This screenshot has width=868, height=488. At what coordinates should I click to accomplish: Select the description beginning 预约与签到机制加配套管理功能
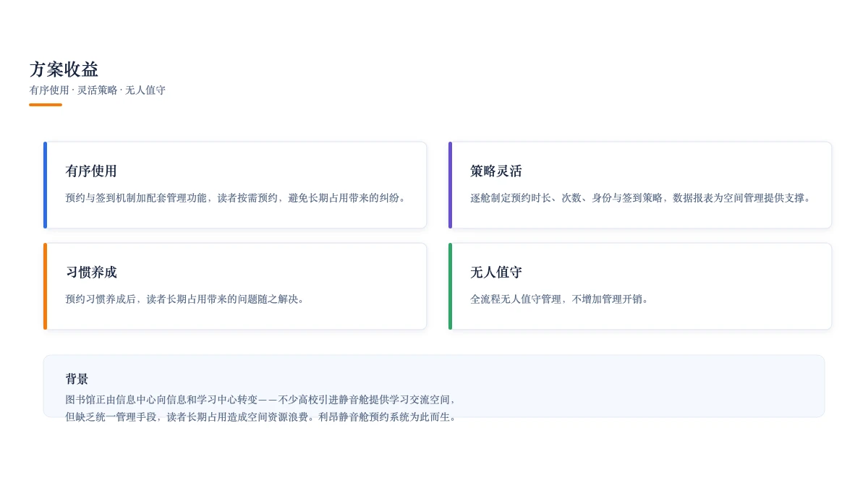[237, 198]
